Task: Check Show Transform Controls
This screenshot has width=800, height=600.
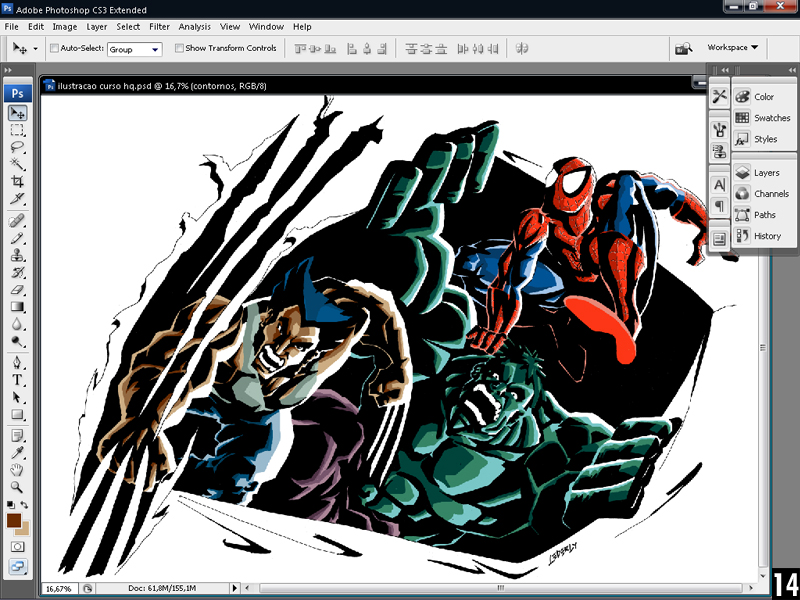Action: click(179, 48)
